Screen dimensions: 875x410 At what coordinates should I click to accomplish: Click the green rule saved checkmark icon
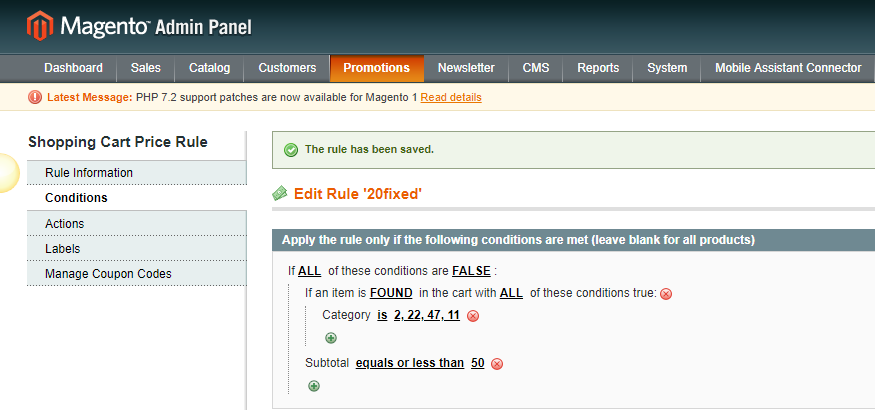pos(291,150)
